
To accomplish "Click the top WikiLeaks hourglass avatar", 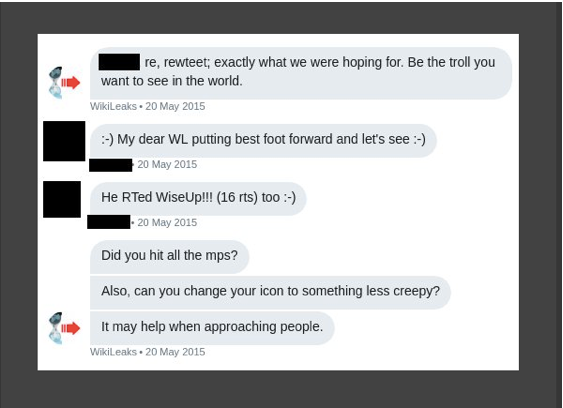I will pos(64,82).
